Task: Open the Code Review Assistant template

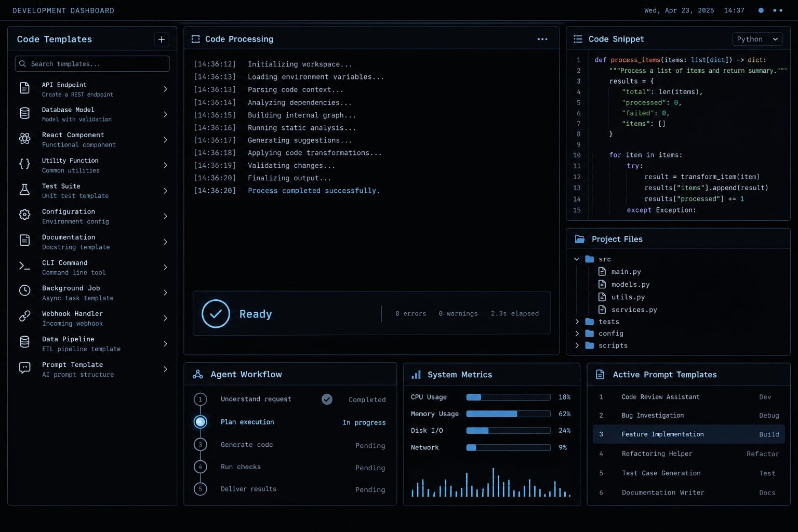Action: click(x=688, y=397)
